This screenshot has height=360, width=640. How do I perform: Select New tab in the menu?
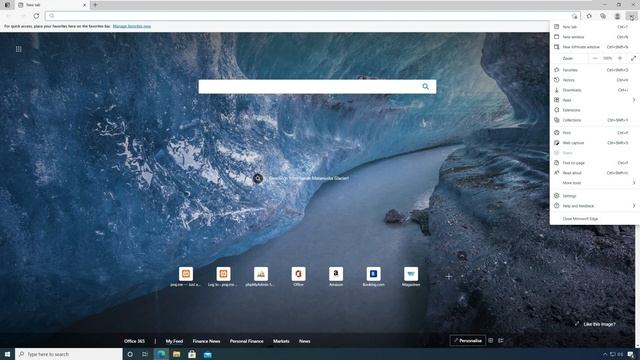(x=595, y=27)
